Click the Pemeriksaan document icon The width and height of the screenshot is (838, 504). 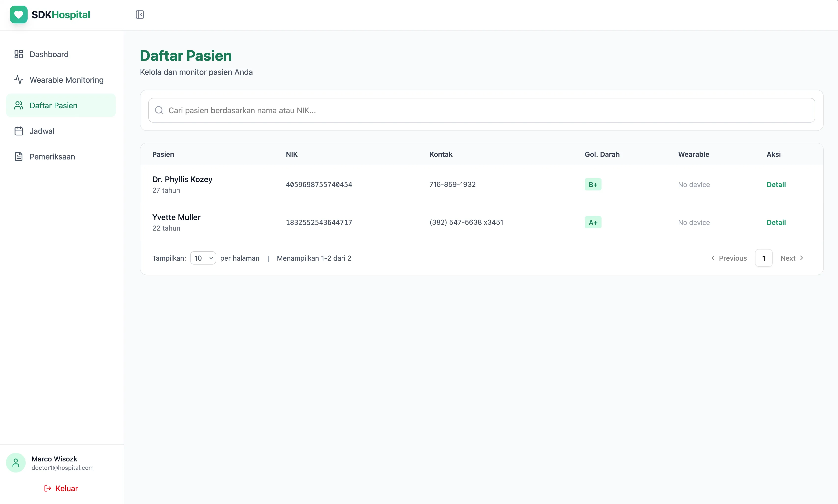(19, 157)
